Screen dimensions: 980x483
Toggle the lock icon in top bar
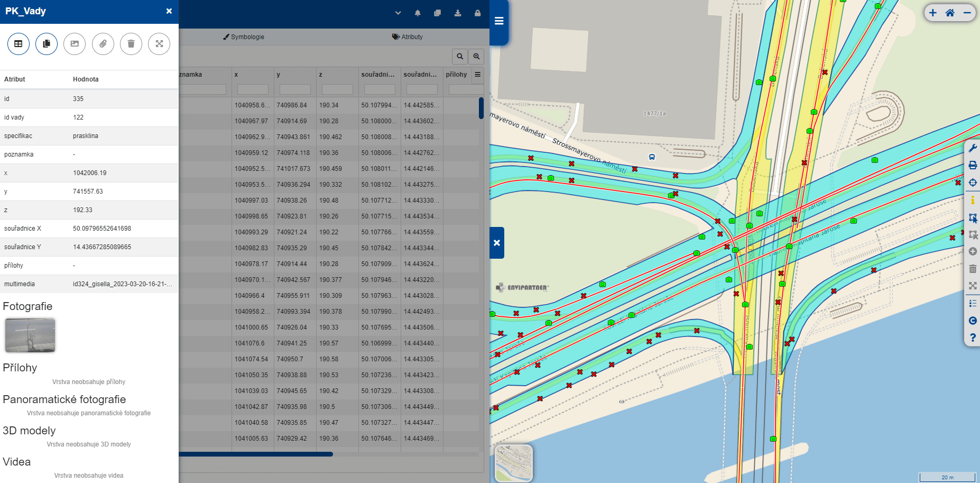point(478,13)
